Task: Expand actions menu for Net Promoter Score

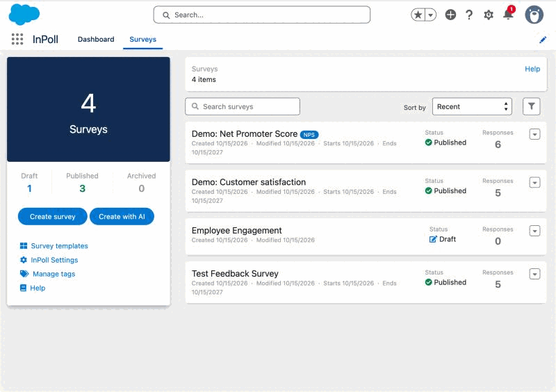Action: click(x=534, y=134)
